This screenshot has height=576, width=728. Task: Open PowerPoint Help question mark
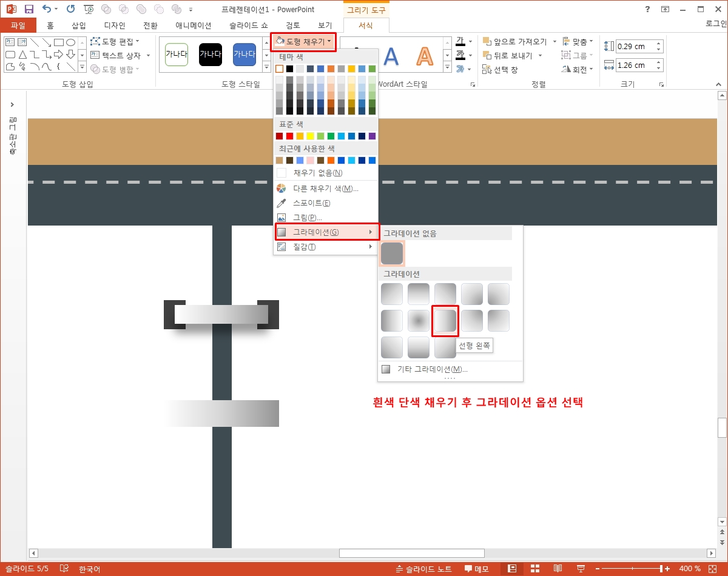648,9
